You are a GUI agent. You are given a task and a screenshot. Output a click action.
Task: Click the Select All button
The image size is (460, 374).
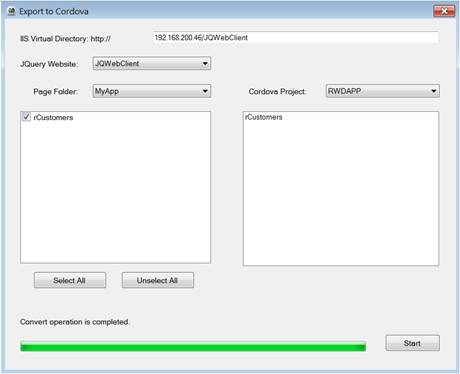point(70,280)
